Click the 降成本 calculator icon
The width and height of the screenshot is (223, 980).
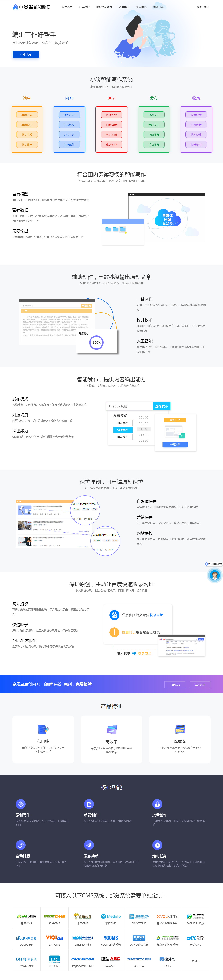[x=180, y=729]
